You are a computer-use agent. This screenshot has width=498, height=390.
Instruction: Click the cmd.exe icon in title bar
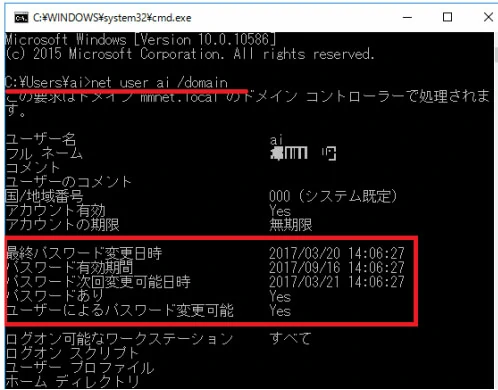21,18
